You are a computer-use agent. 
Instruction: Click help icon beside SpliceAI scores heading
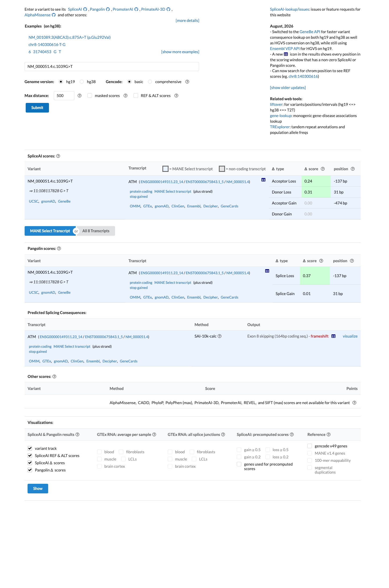point(58,156)
